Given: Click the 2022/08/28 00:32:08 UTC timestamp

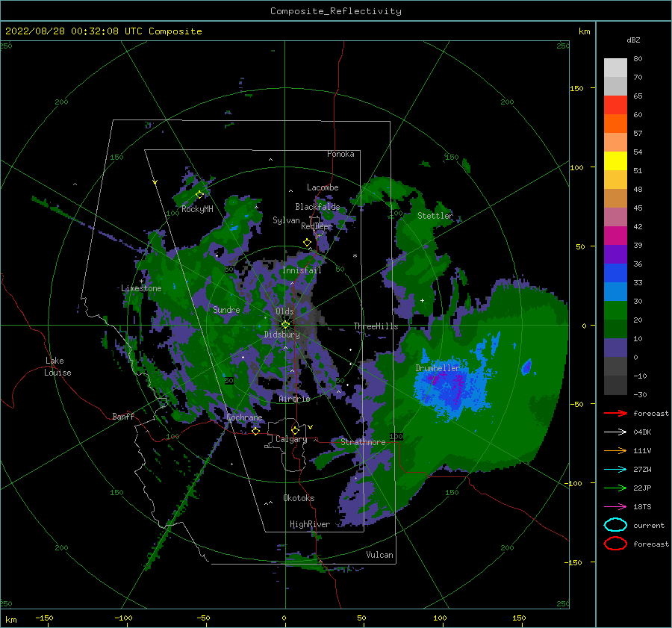Looking at the screenshot, I should click(104, 31).
